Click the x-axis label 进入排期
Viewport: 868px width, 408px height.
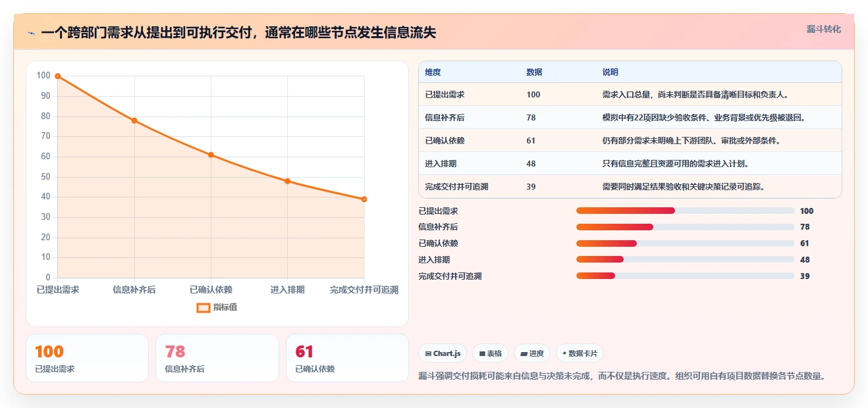(287, 290)
